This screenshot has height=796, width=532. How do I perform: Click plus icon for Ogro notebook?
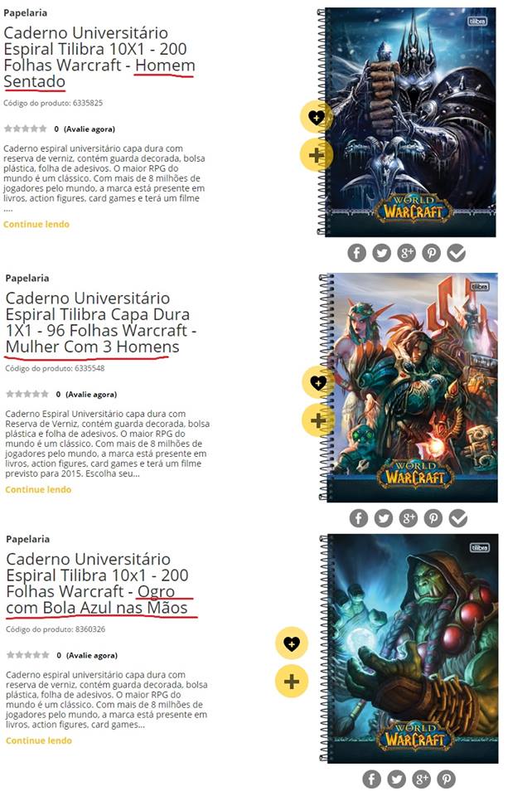coord(292,682)
